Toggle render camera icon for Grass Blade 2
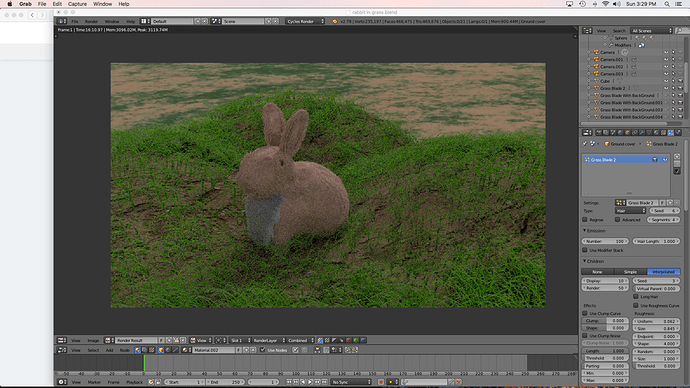Viewport: 690px width, 388px height. pos(680,88)
